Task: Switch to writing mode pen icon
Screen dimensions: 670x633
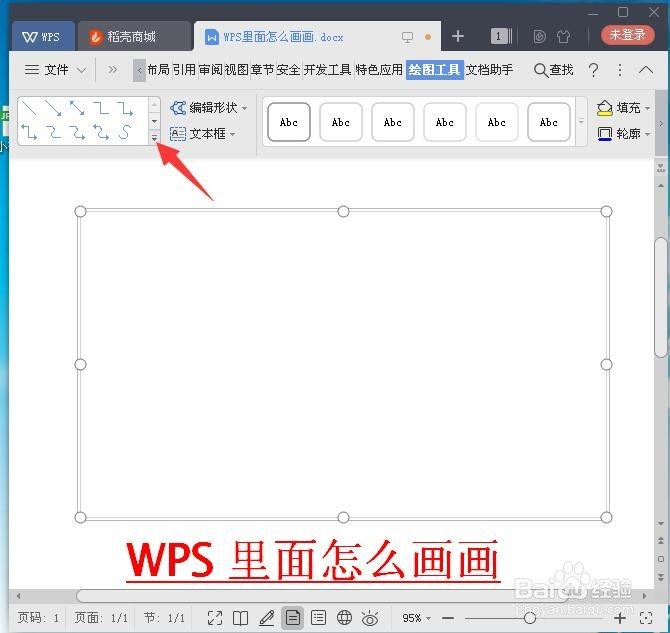Action: click(x=267, y=618)
